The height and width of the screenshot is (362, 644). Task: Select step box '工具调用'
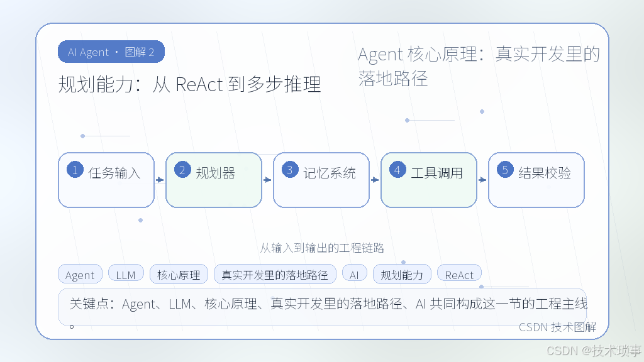tap(429, 180)
